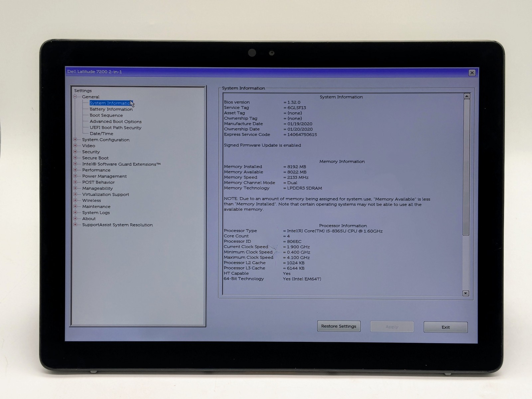
Task: Open Battery Information settings
Action: click(111, 109)
